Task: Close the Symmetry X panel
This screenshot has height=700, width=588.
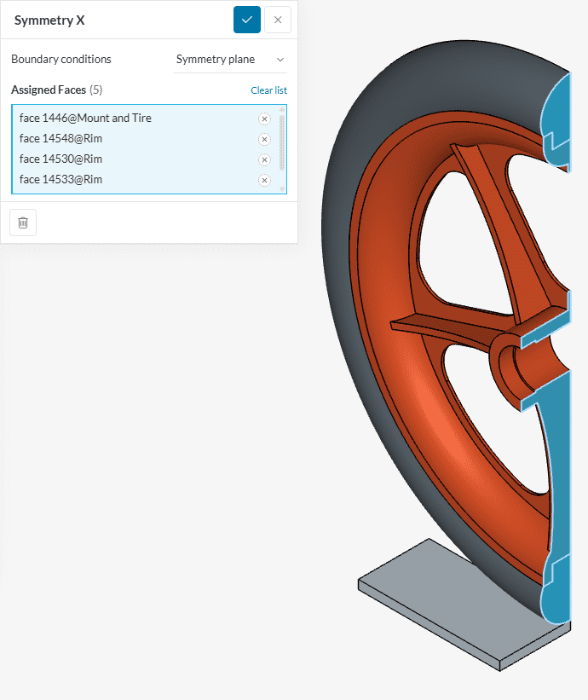Action: tap(278, 20)
